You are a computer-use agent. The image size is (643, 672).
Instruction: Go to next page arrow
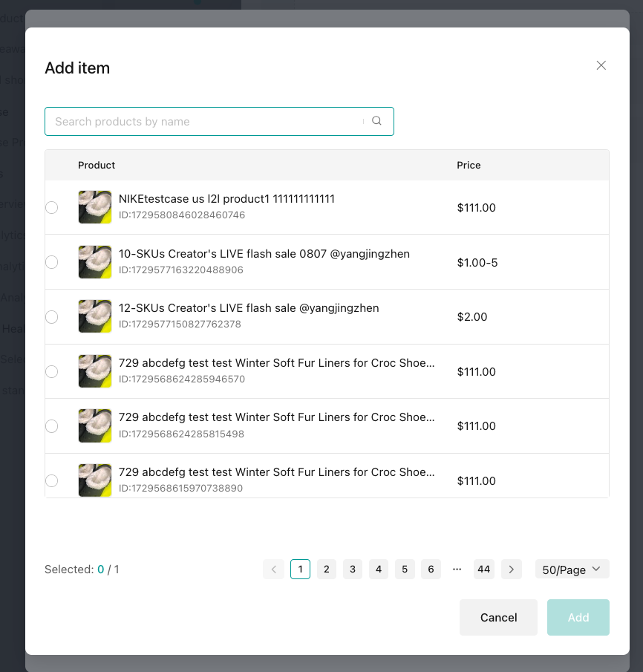511,570
